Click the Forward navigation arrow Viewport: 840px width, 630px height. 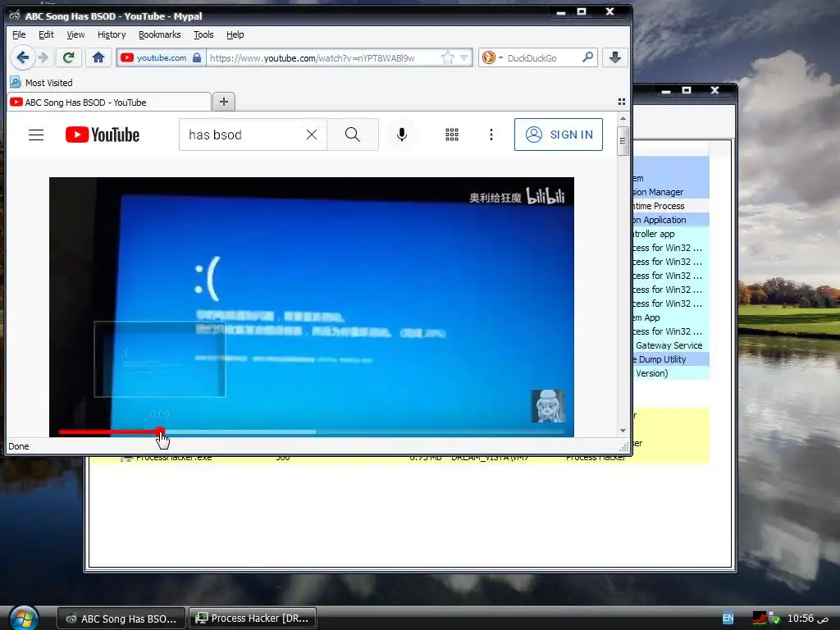[44, 58]
